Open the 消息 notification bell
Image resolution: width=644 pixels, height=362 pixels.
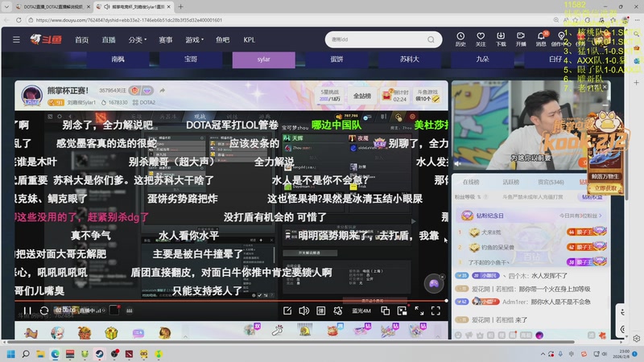pyautogui.click(x=541, y=39)
